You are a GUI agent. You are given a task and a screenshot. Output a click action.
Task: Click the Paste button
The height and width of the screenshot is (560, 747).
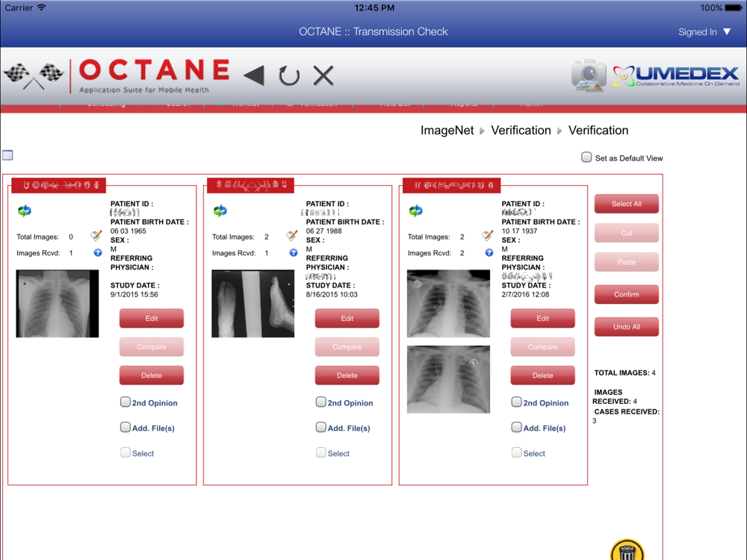[627, 262]
